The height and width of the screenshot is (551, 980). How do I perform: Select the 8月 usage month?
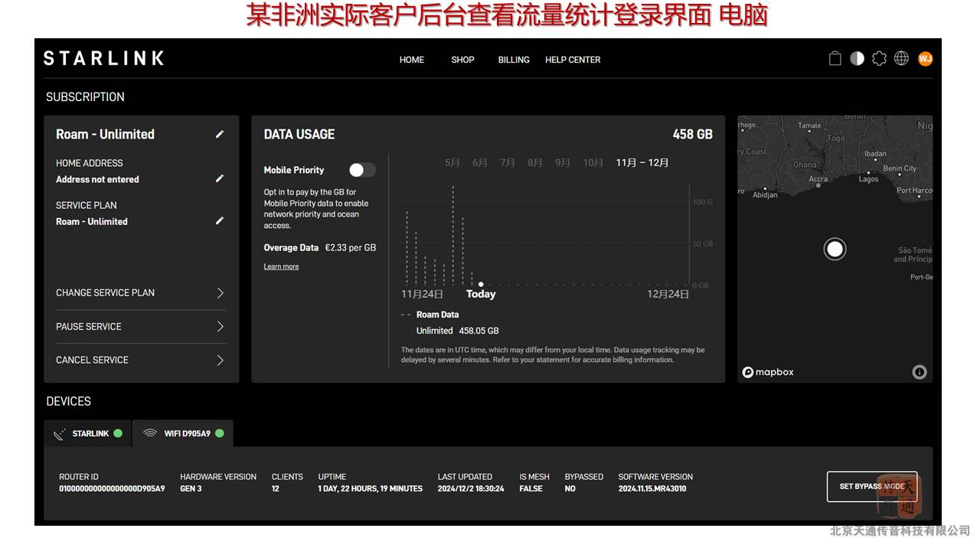[535, 162]
